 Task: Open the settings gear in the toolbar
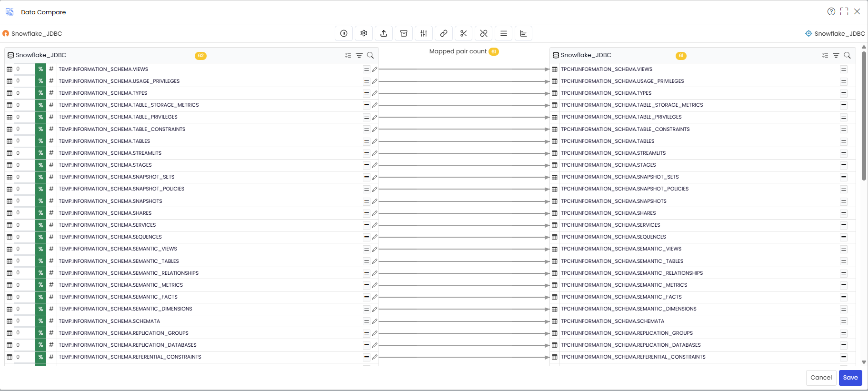[x=364, y=33]
